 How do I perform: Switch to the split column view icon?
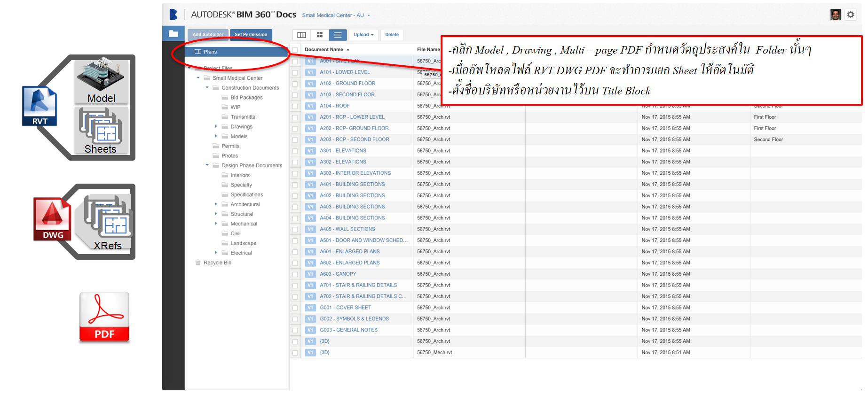pos(302,35)
